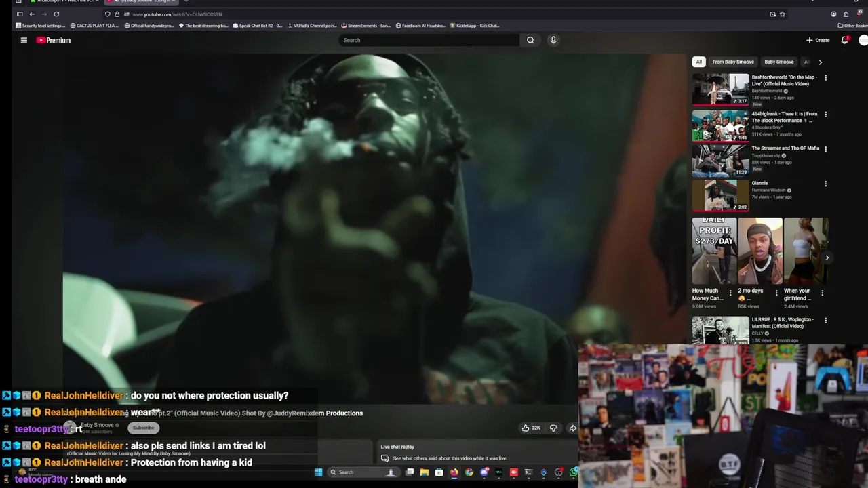
Task: Open browser extensions icon
Action: click(x=846, y=14)
